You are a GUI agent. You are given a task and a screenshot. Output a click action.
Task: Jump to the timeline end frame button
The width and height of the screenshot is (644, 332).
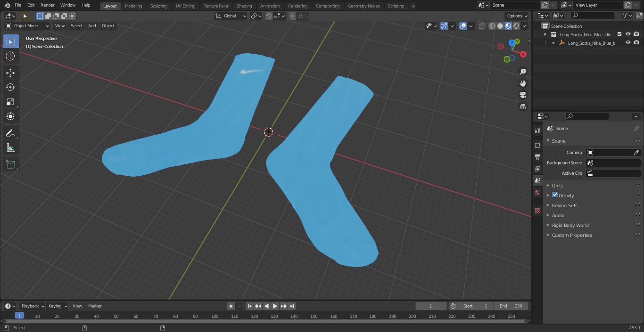[292, 306]
